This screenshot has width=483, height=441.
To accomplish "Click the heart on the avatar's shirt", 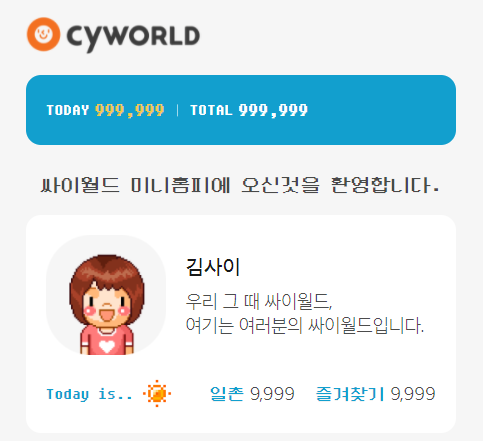I will coord(107,347).
